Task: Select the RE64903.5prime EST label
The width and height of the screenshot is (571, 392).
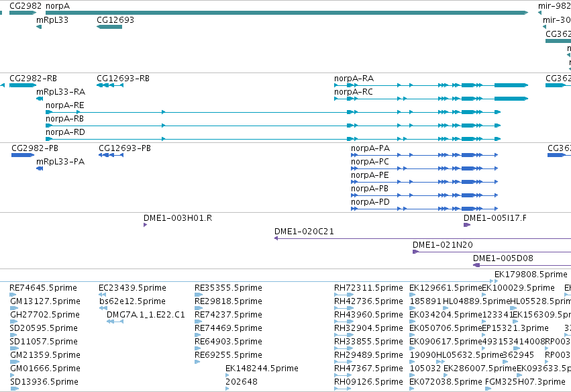Action: click(x=228, y=342)
